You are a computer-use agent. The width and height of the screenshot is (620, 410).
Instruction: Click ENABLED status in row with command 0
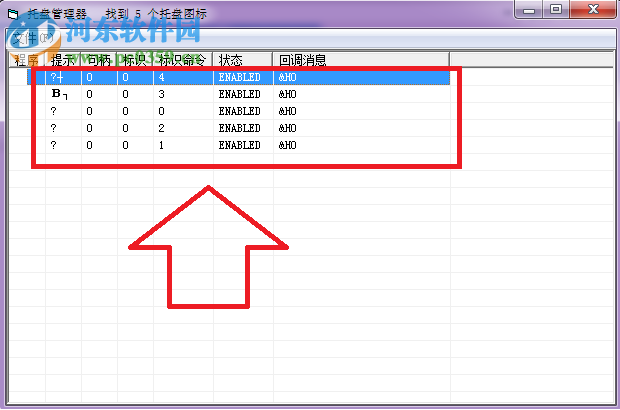pos(240,111)
